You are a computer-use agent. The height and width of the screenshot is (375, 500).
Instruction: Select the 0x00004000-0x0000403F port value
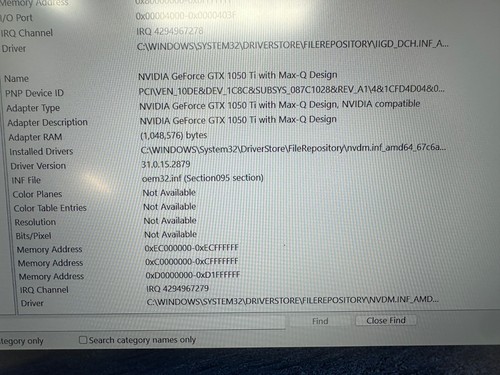tap(185, 16)
